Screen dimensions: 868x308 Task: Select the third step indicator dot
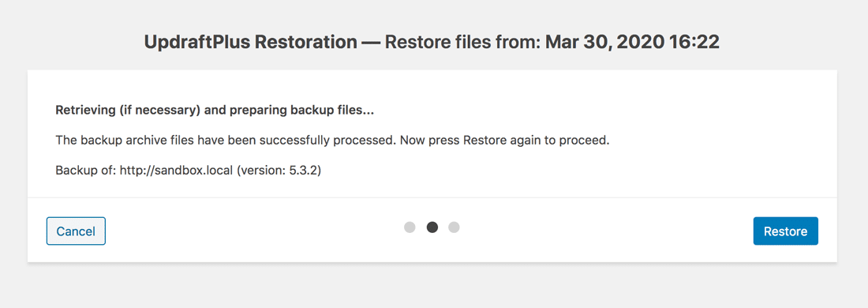(x=454, y=227)
